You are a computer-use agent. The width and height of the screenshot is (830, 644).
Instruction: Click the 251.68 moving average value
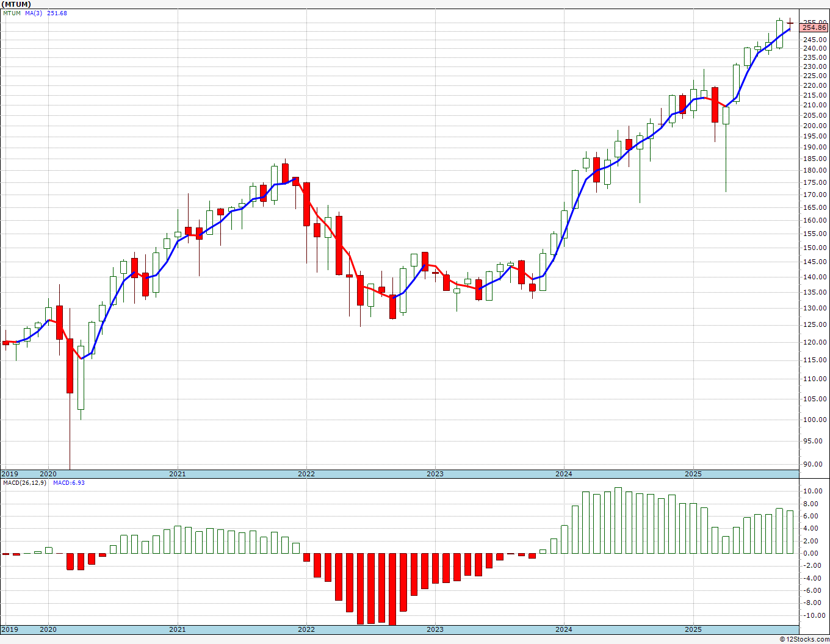pyautogui.click(x=57, y=13)
